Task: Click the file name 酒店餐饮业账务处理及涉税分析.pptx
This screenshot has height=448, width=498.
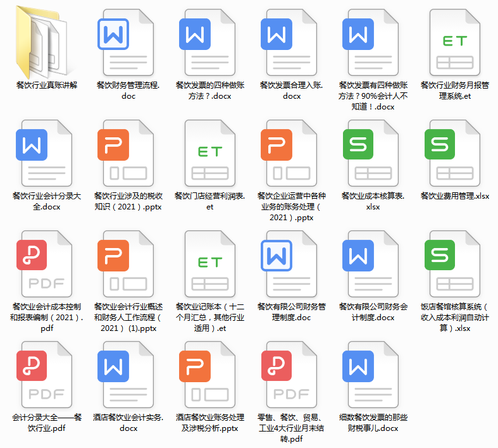Action: coord(210,423)
